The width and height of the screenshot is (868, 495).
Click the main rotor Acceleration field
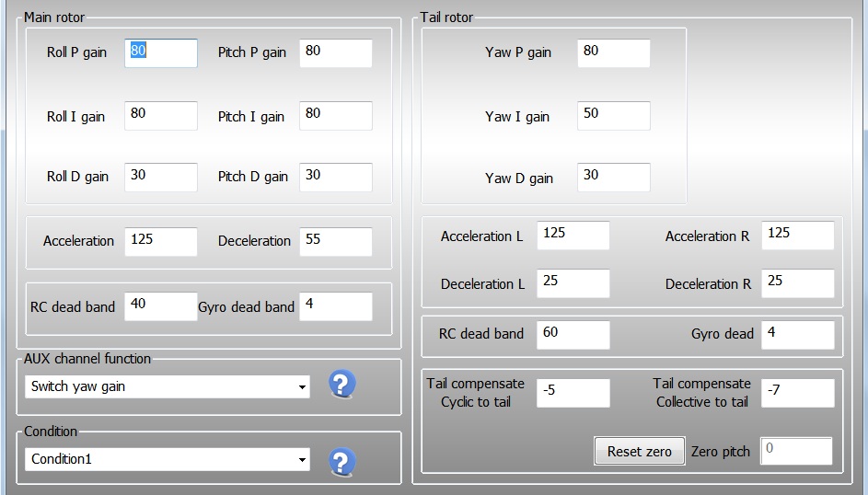(x=161, y=241)
